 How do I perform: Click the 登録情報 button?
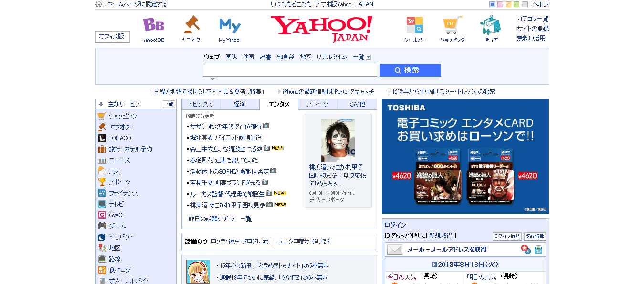coord(535,236)
